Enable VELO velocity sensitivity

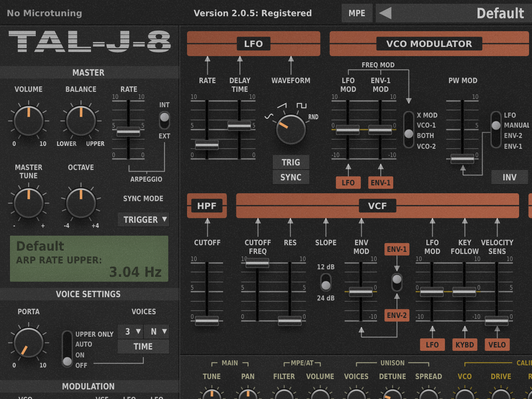[497, 345]
